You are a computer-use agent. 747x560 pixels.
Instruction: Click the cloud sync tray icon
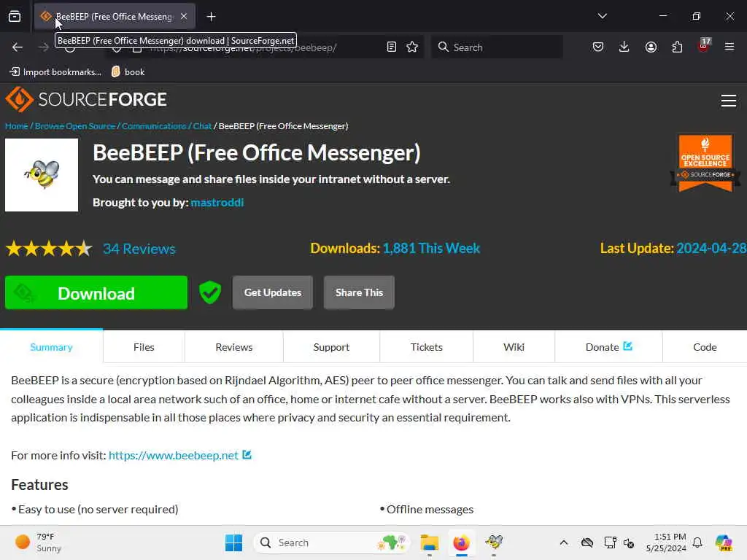[x=587, y=542]
